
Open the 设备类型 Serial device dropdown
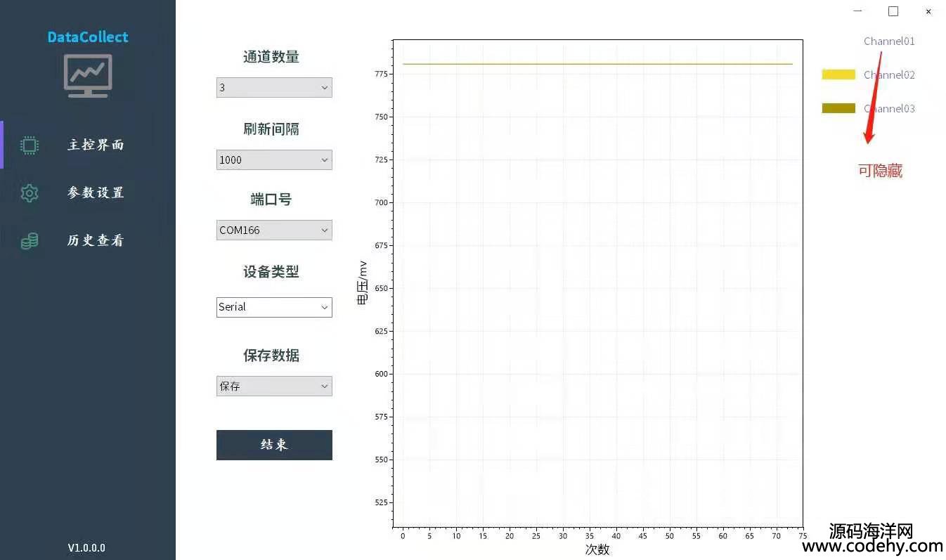[x=274, y=307]
